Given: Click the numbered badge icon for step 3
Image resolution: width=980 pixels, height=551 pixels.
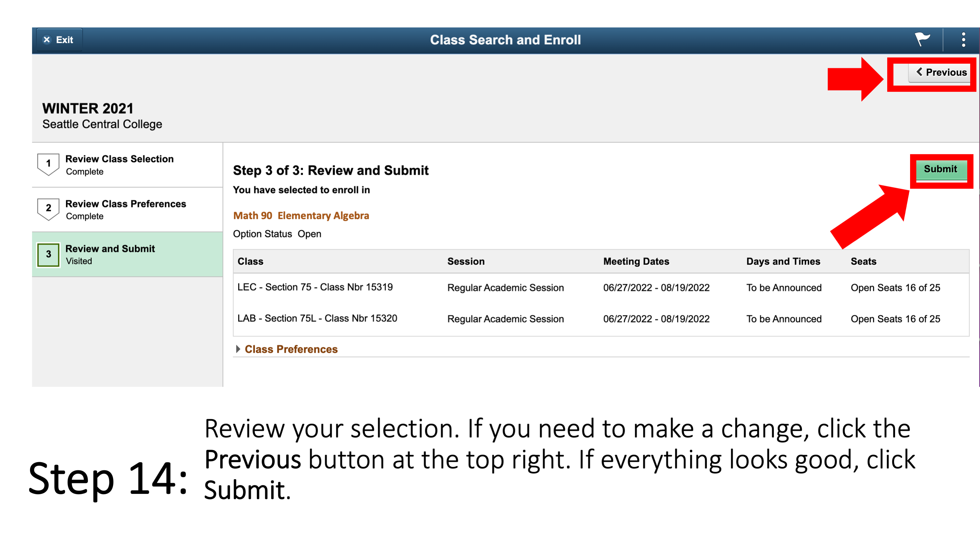Looking at the screenshot, I should click(x=47, y=255).
